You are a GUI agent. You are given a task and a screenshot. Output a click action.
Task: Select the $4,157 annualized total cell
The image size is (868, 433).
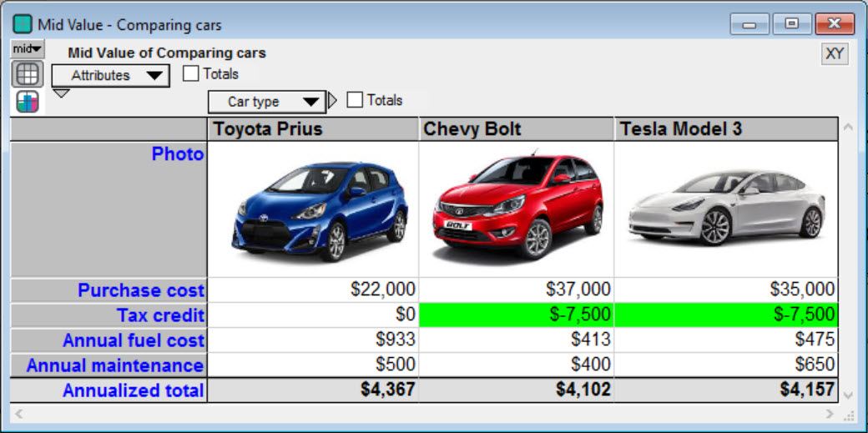coord(726,390)
